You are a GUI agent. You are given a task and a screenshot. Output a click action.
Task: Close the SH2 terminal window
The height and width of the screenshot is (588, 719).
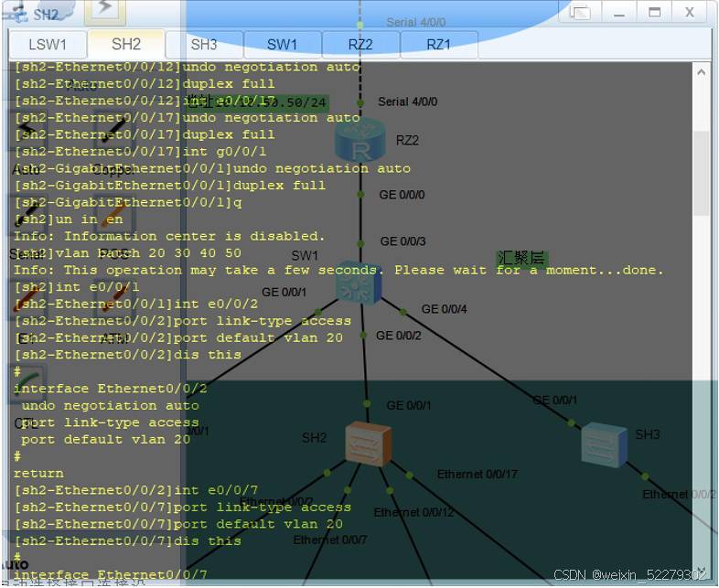[x=690, y=13]
